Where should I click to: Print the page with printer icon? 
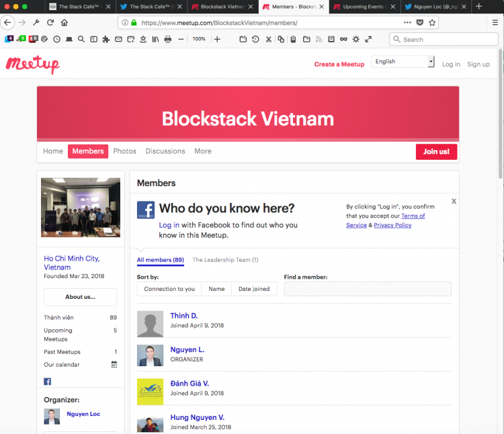tap(168, 39)
